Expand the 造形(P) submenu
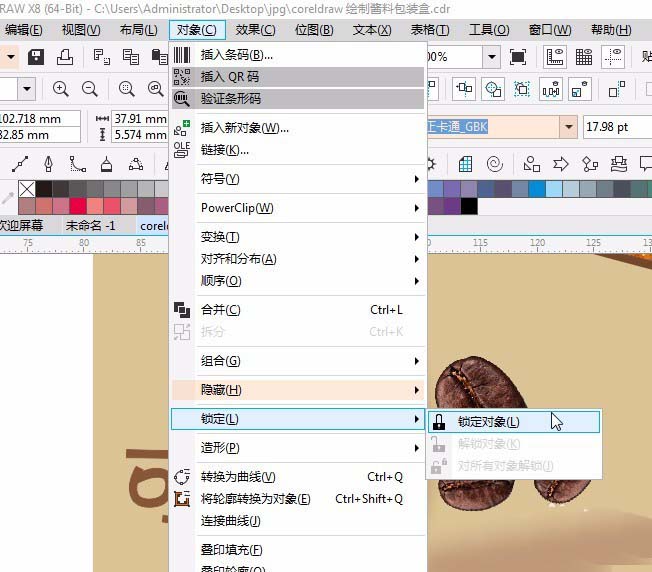The width and height of the screenshot is (652, 572). pos(310,448)
